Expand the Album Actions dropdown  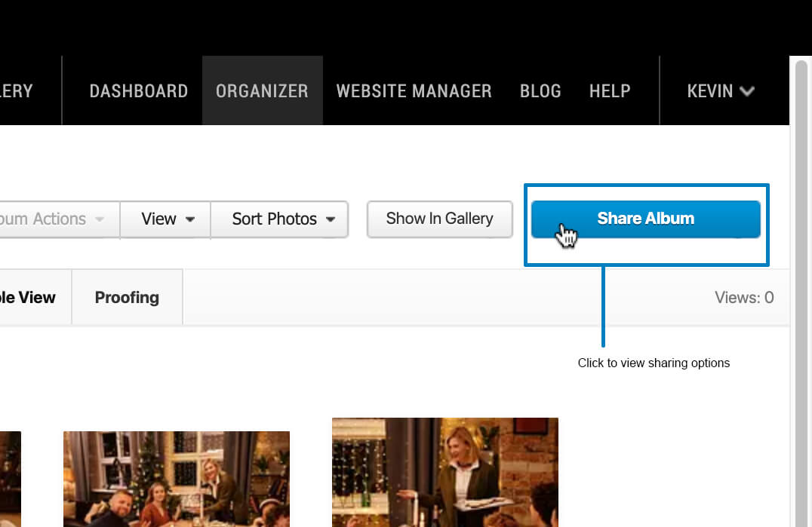57,219
